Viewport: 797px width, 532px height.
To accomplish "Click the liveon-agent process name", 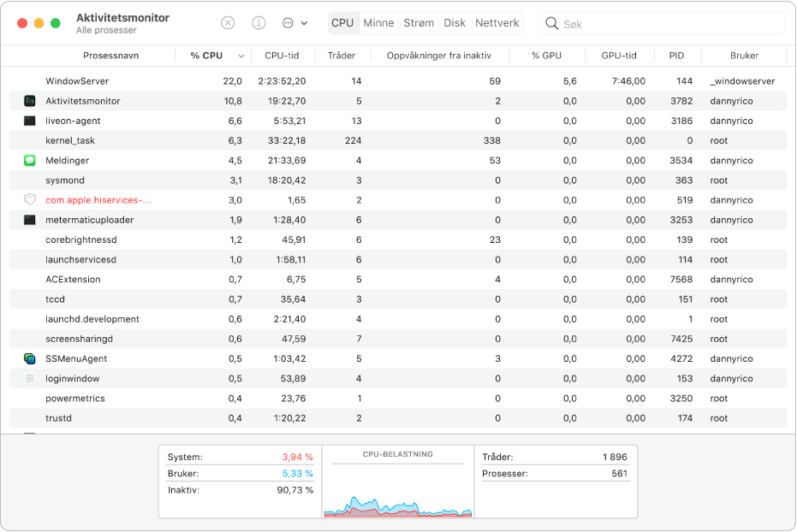I will (74, 121).
